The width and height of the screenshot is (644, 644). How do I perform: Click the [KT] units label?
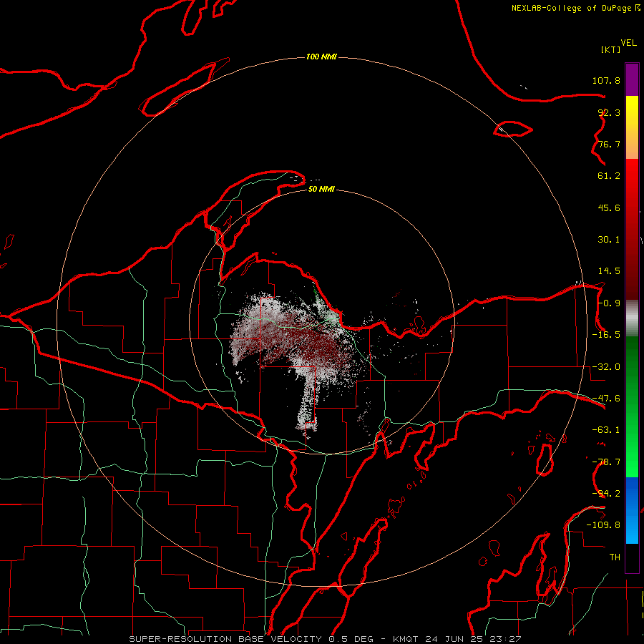[611, 49]
